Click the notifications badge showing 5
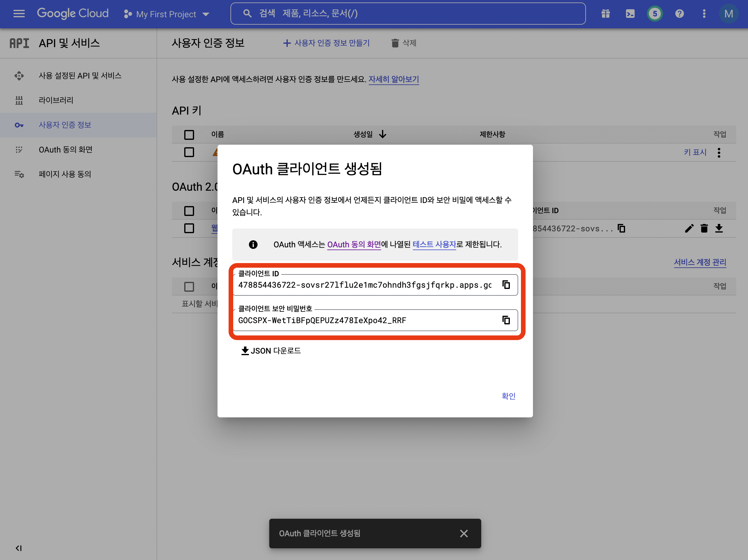 pyautogui.click(x=655, y=14)
